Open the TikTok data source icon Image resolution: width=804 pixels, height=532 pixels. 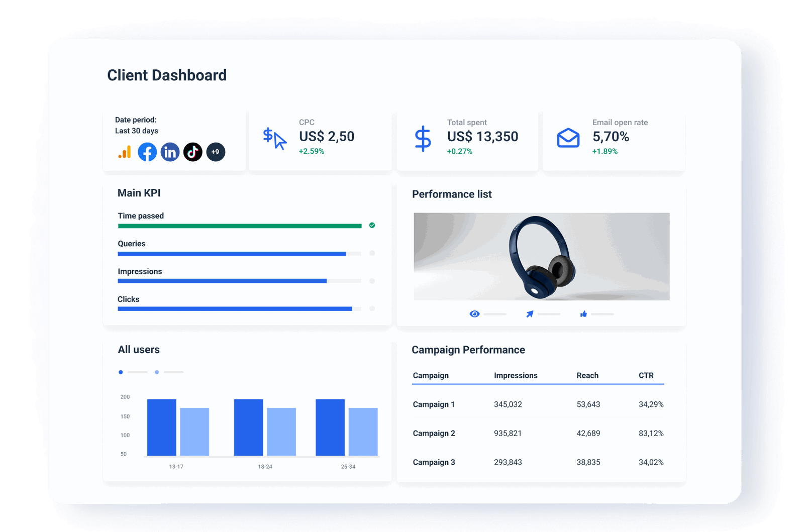tap(192, 151)
